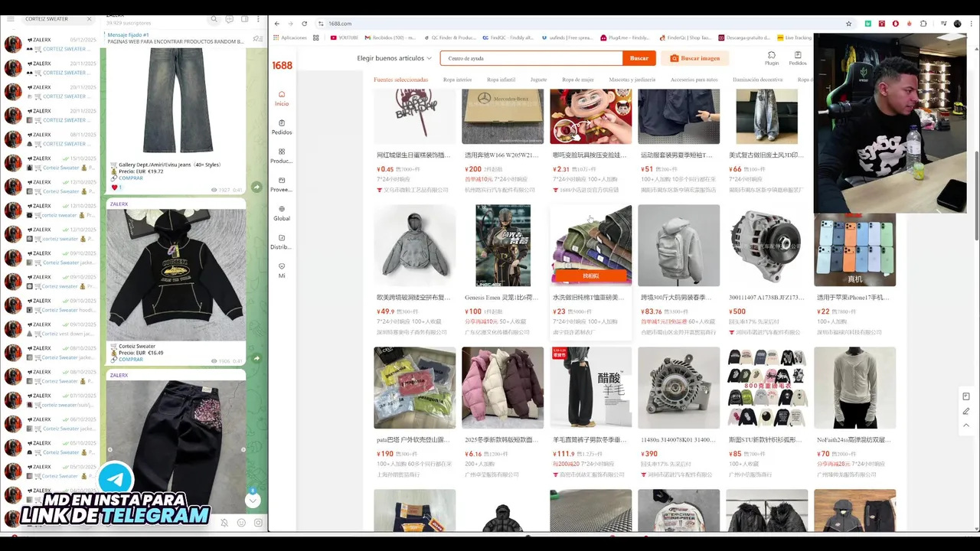Forward the Corteiz Sweater post
Viewport: 980px width, 551px height.
tap(256, 358)
